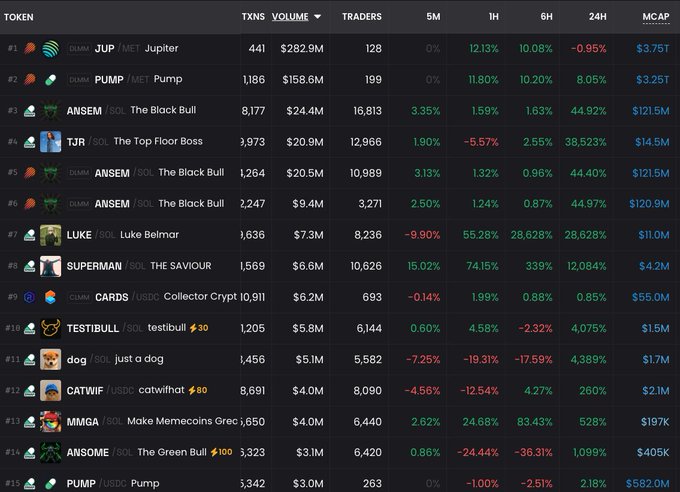Click the orange DEX icon in the PUMP/MET row

coord(29,79)
